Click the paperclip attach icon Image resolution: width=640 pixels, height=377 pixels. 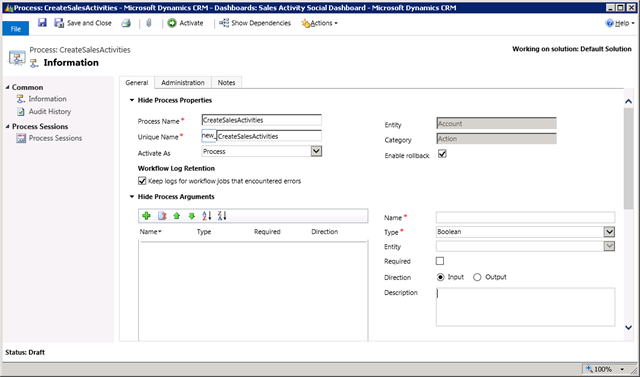(x=149, y=23)
